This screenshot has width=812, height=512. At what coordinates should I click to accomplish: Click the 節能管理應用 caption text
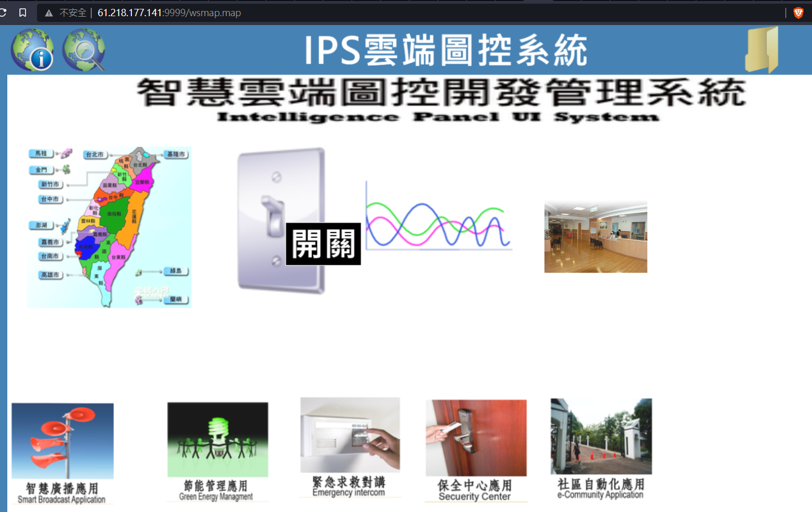click(216, 486)
